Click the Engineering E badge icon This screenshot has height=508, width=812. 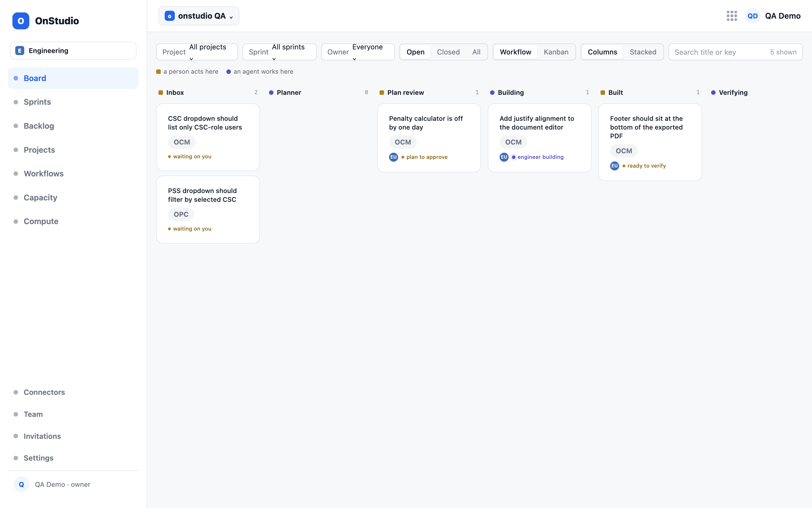tap(19, 51)
